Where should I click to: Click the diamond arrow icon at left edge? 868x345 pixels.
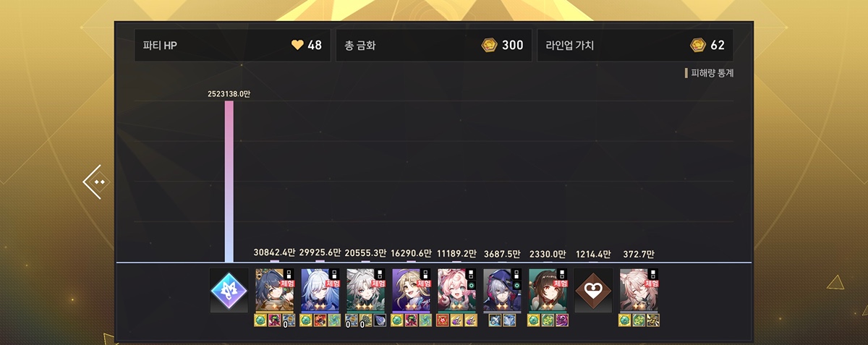point(95,182)
